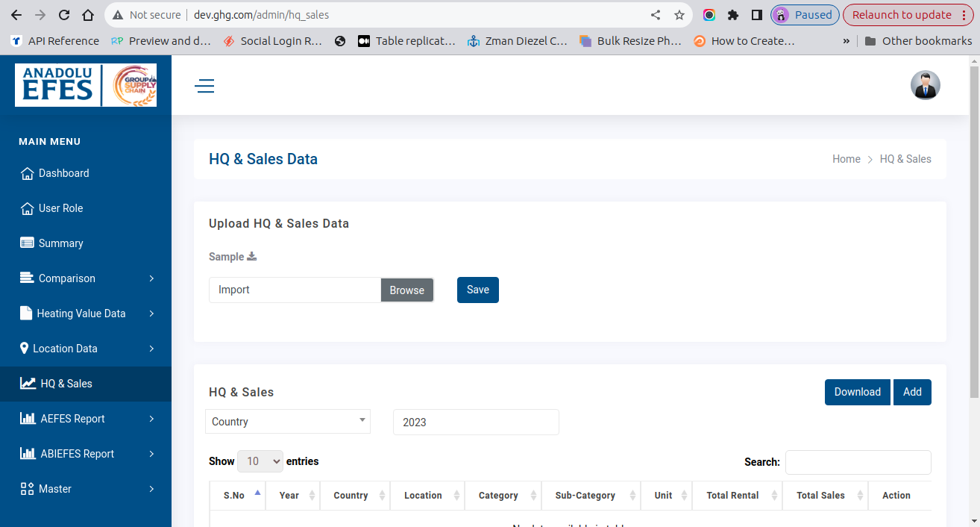Toggle sort on Total Sales column
Viewport: 980px width, 527px height.
824,496
